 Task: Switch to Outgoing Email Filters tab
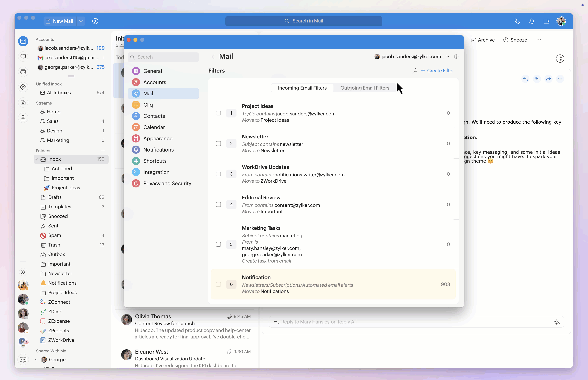365,88
